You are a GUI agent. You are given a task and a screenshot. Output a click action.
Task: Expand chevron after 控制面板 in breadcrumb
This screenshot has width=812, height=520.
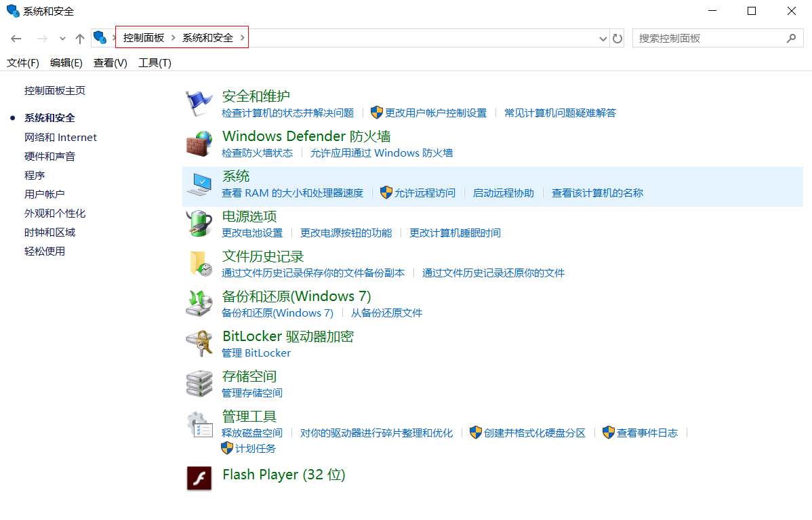[173, 38]
